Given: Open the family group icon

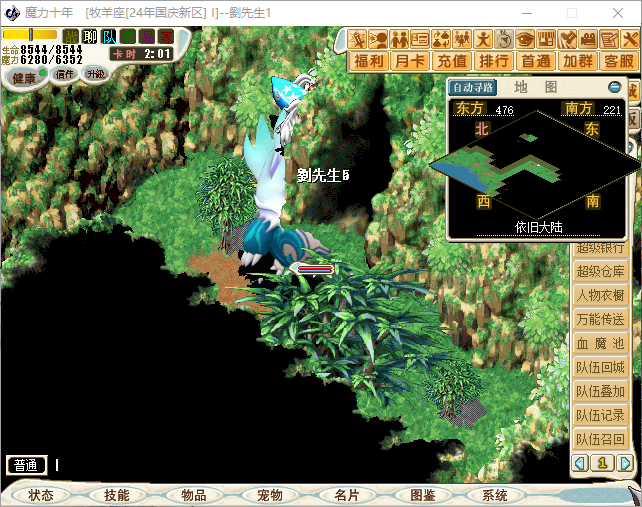Looking at the screenshot, I should point(462,39).
